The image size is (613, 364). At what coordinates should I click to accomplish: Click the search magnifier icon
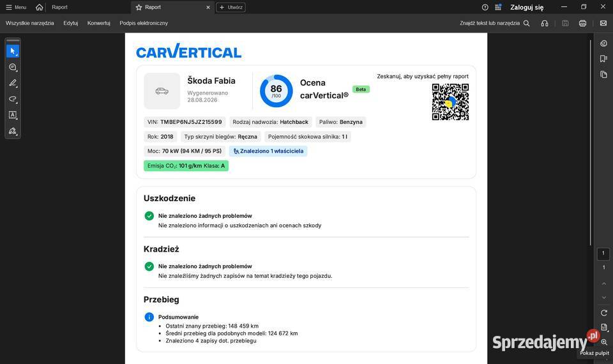click(527, 23)
